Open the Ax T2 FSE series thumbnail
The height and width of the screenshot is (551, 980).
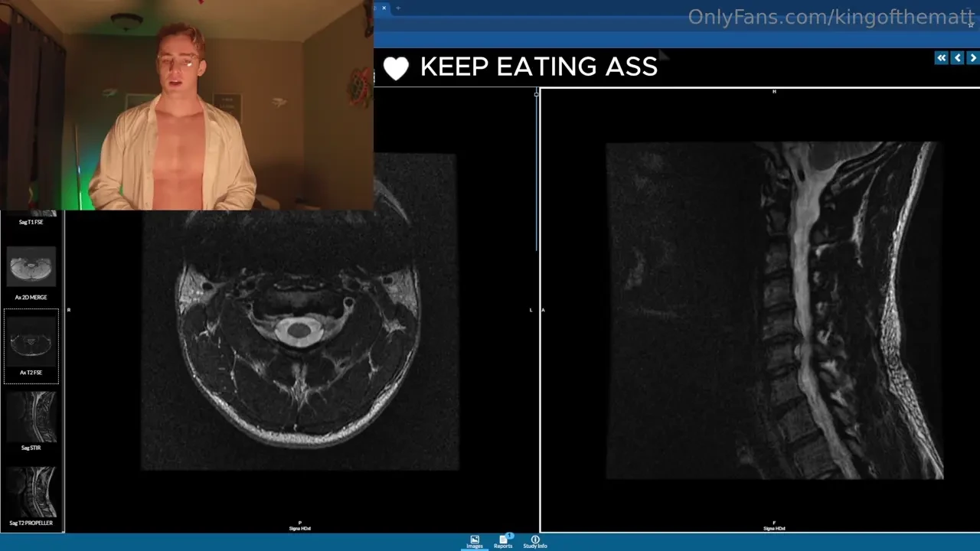pos(31,344)
